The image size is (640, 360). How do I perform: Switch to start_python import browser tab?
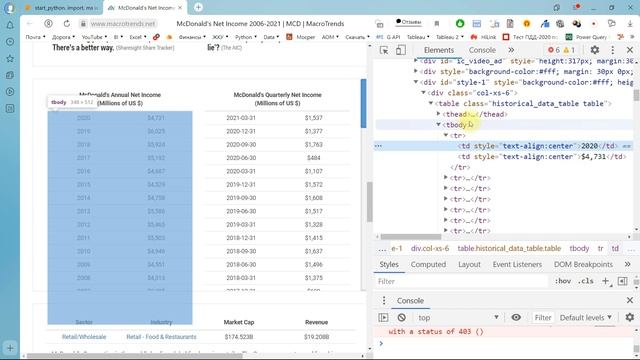tap(62, 7)
